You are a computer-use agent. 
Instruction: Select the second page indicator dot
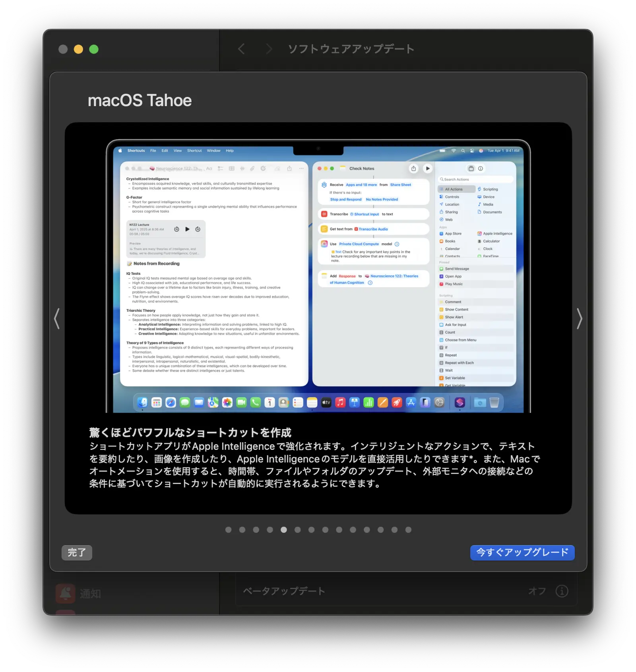pos(242,530)
